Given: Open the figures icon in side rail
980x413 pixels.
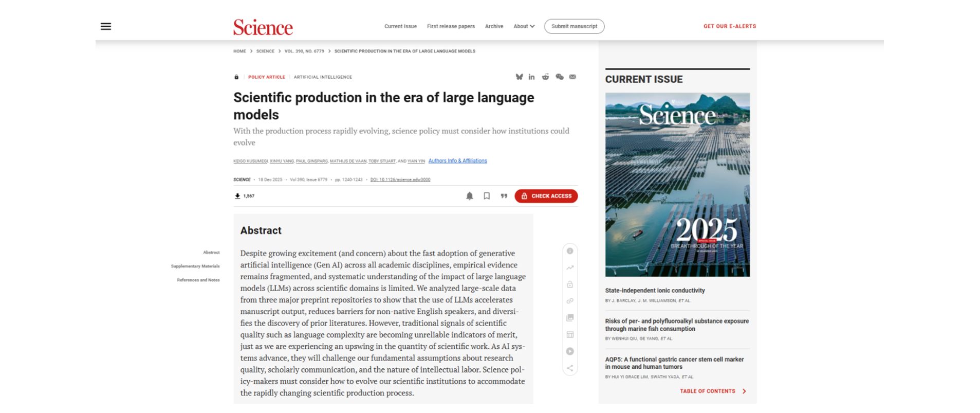Looking at the screenshot, I should coord(570,318).
